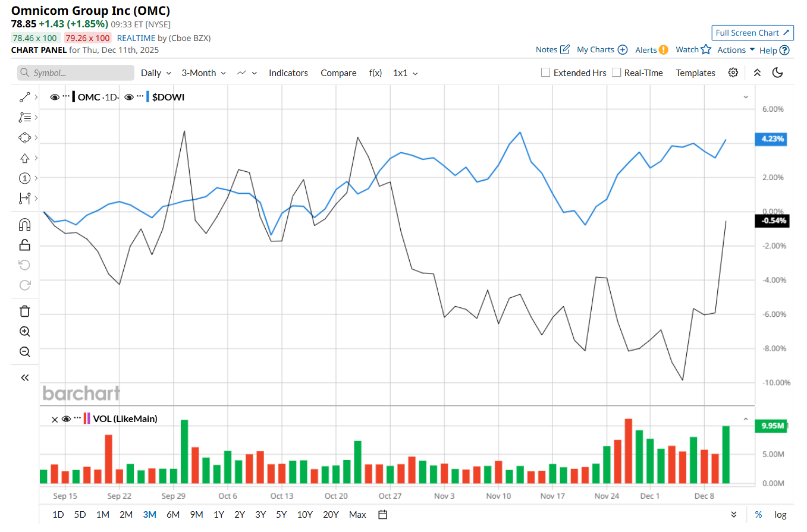
Task: Open chart settings gear
Action: (x=733, y=73)
